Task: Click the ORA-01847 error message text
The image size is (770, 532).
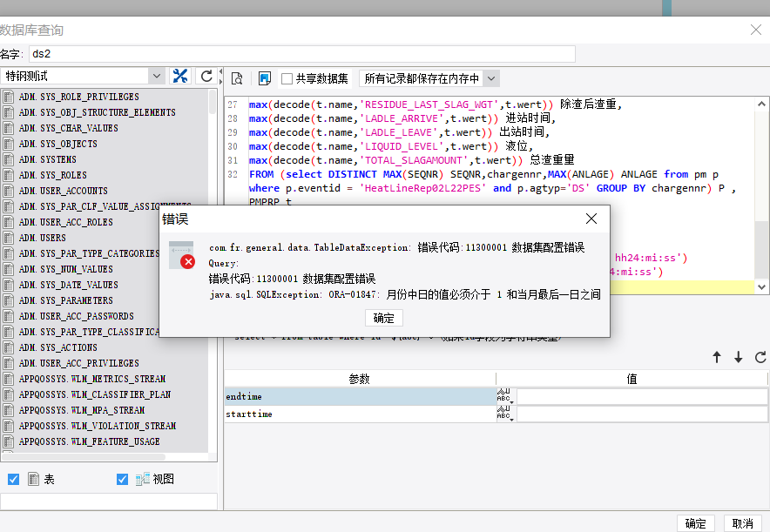Action: pos(405,294)
